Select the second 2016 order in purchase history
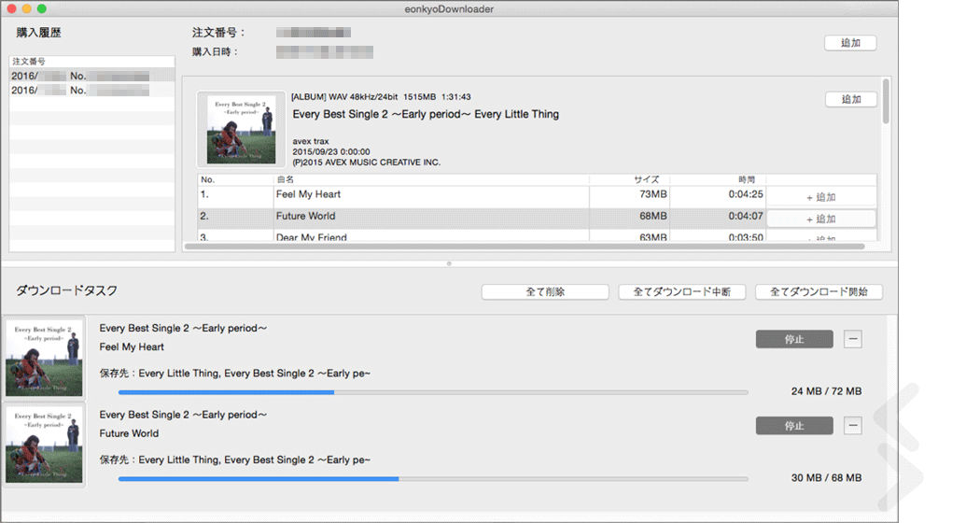The width and height of the screenshot is (980, 523). tap(91, 90)
